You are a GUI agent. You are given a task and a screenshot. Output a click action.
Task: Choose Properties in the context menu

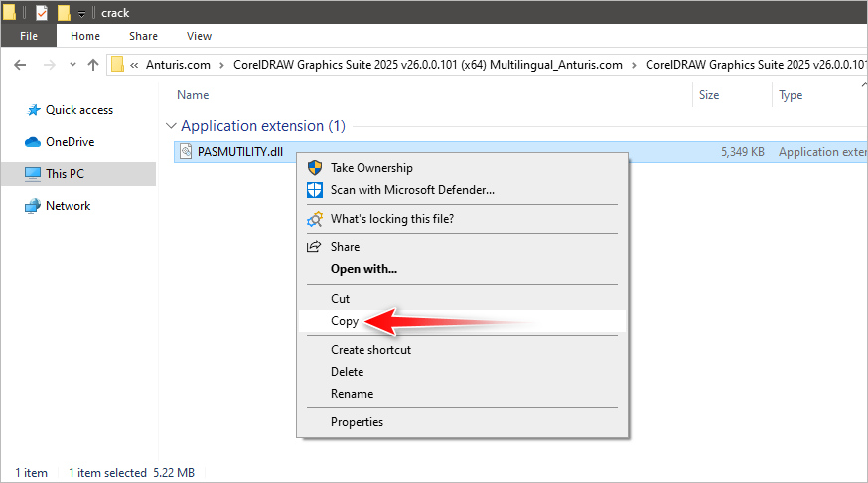[357, 422]
